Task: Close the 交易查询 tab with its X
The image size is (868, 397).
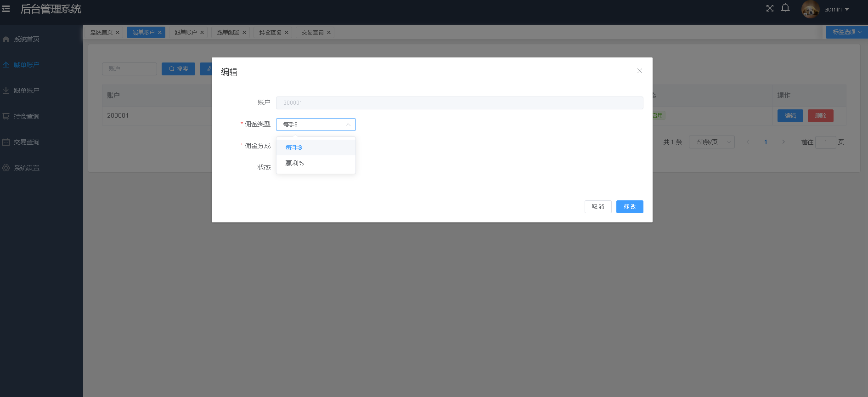Action: (x=329, y=33)
